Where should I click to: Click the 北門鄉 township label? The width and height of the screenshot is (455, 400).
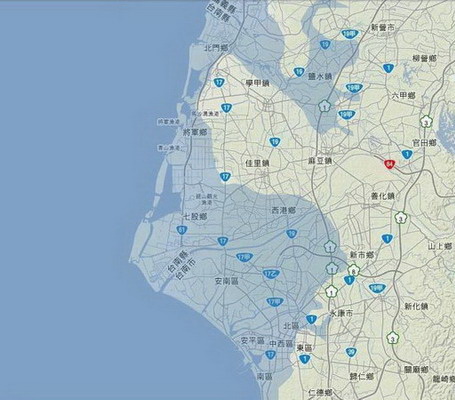click(216, 48)
